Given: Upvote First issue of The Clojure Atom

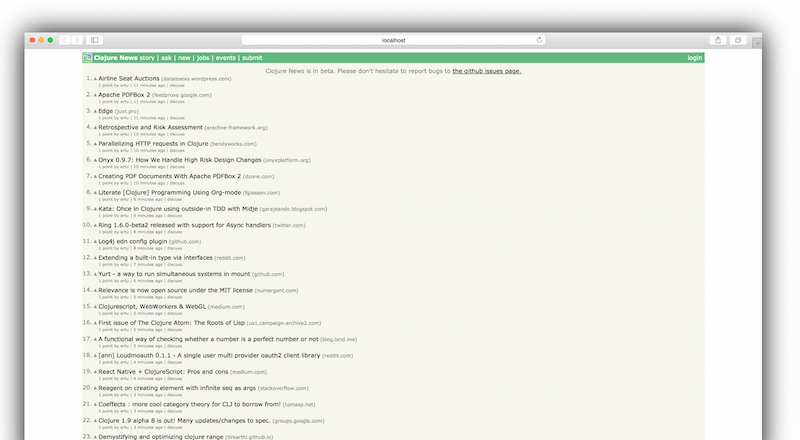Looking at the screenshot, I should (95, 324).
